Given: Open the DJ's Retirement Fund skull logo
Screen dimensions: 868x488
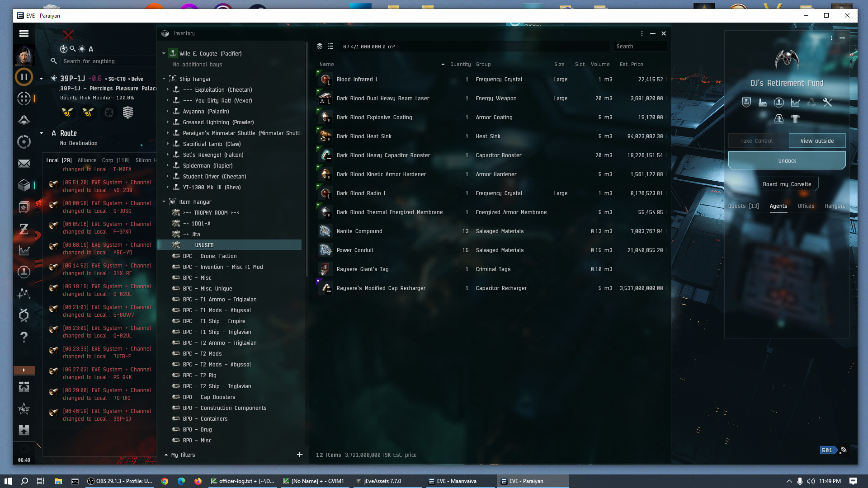Looking at the screenshot, I should [787, 60].
